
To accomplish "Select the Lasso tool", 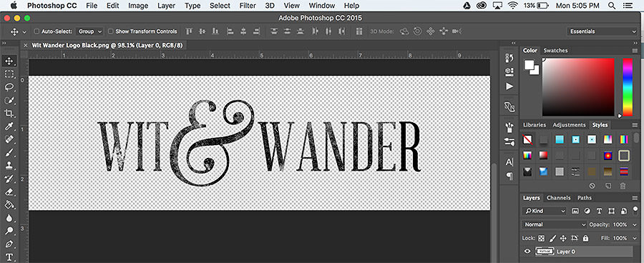I will click(9, 87).
